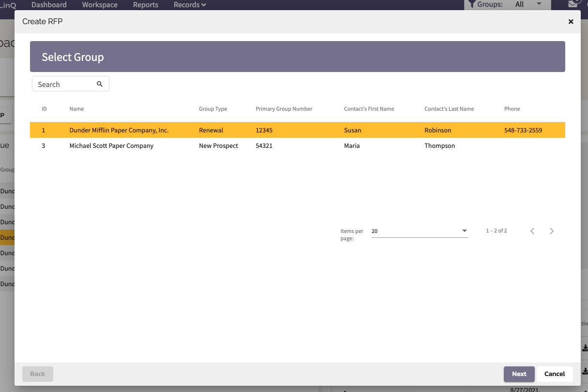
Task: Switch to the Workspace section
Action: click(x=100, y=5)
